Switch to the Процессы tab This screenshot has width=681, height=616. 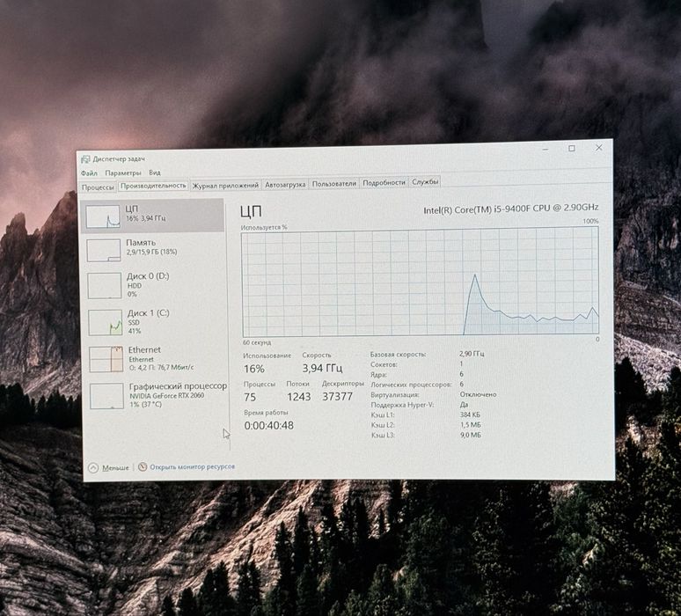click(98, 187)
